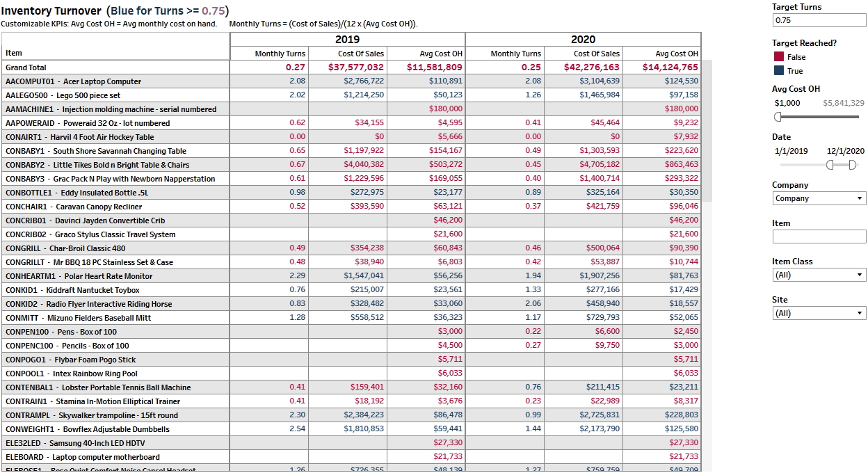The width and height of the screenshot is (868, 473).
Task: Select the 2019 year column header
Action: point(347,40)
